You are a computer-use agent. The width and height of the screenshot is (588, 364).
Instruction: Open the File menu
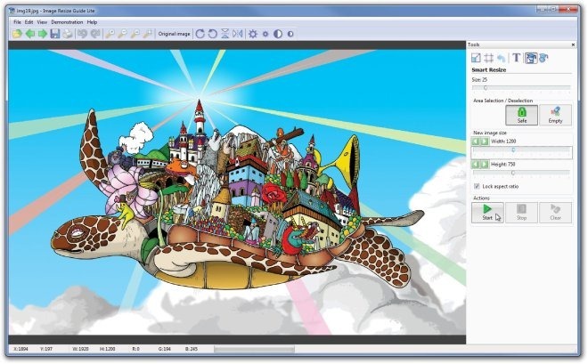pyautogui.click(x=17, y=22)
